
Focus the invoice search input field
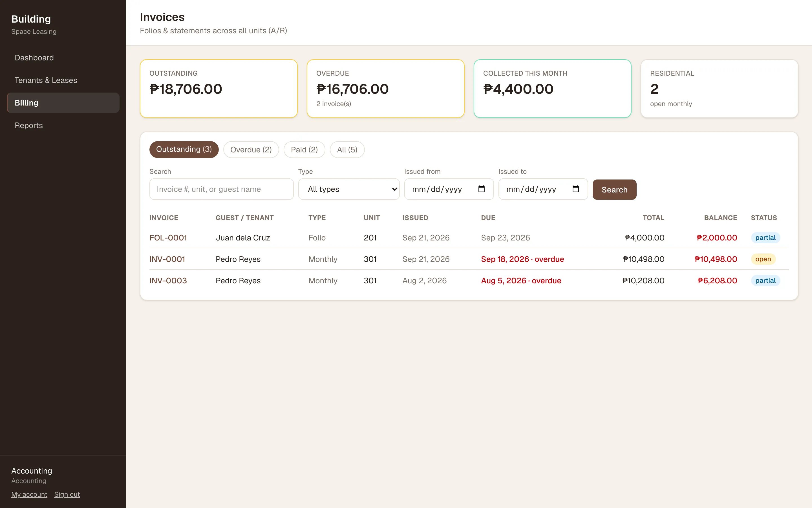click(221, 189)
